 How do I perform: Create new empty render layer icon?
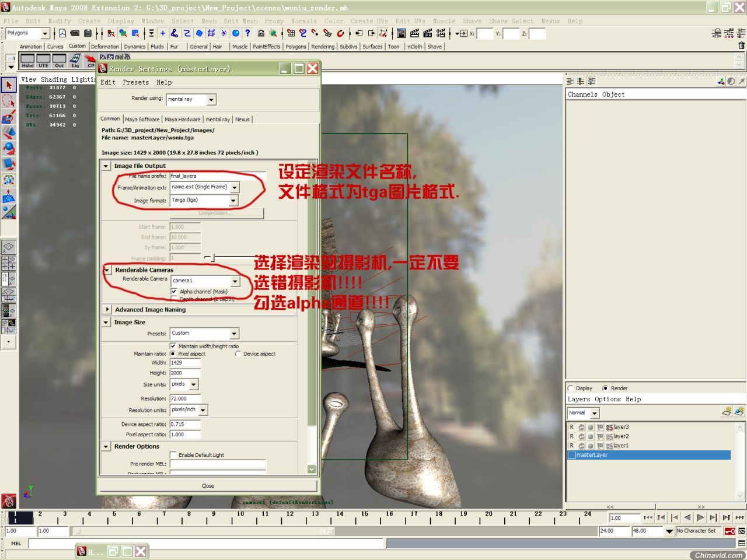(727, 411)
